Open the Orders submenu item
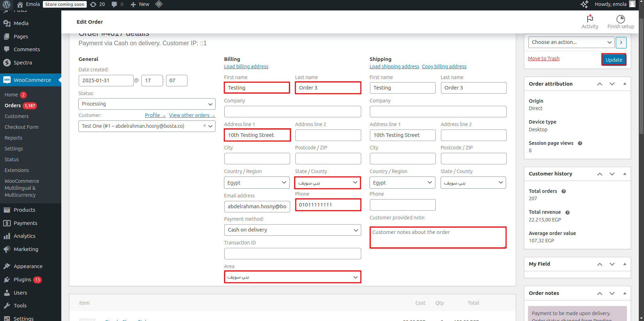Screen dimensions: 644x321 click(x=13, y=105)
